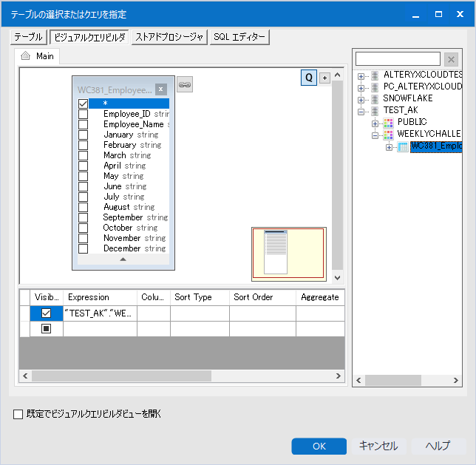Viewport: 476px width, 465px height.
Task: Click the SNOWFLAKE database icon
Action: pos(375,98)
